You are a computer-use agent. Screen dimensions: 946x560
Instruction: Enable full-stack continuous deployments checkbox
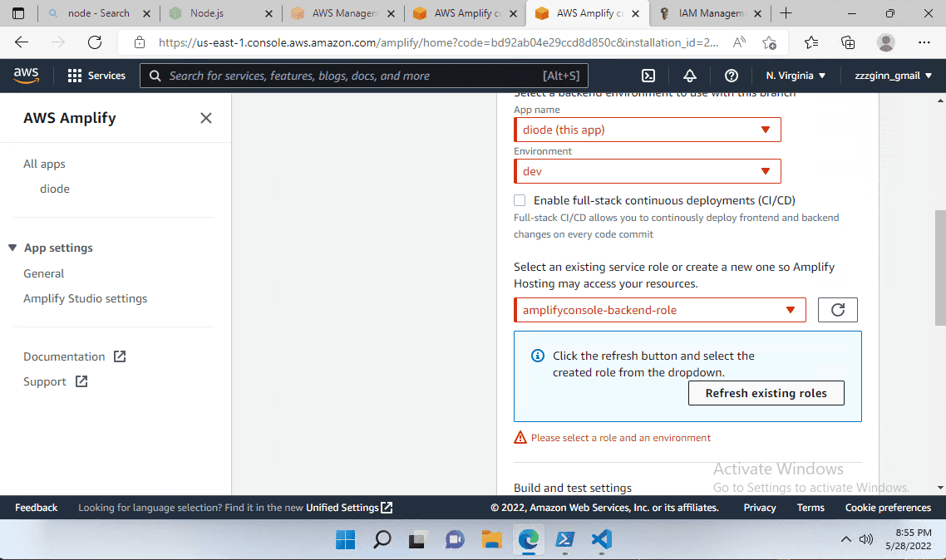click(x=520, y=200)
